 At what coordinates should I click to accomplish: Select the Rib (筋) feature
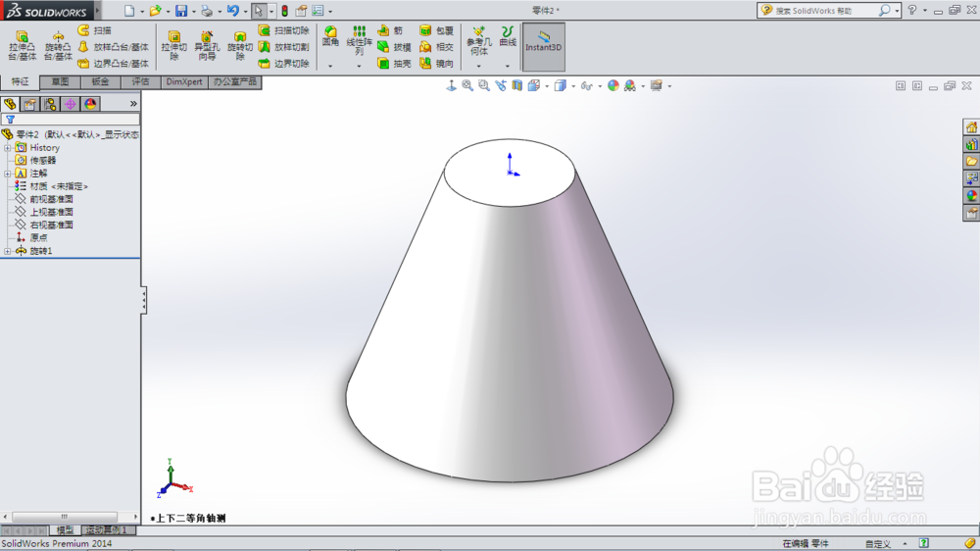(391, 30)
